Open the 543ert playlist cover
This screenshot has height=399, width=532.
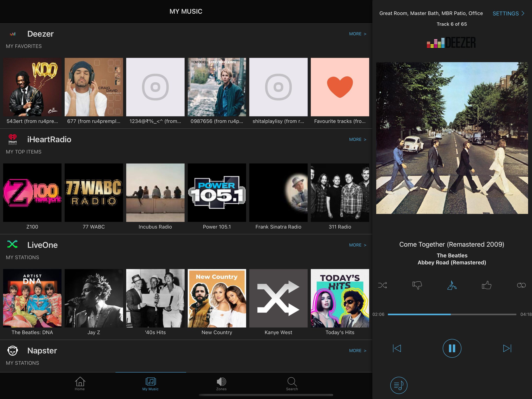(x=32, y=87)
